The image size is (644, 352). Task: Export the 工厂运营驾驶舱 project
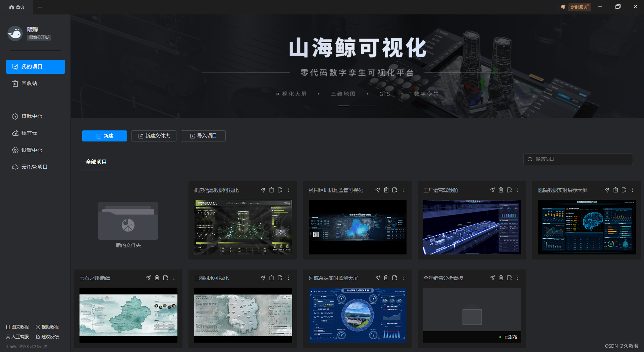[x=509, y=190]
